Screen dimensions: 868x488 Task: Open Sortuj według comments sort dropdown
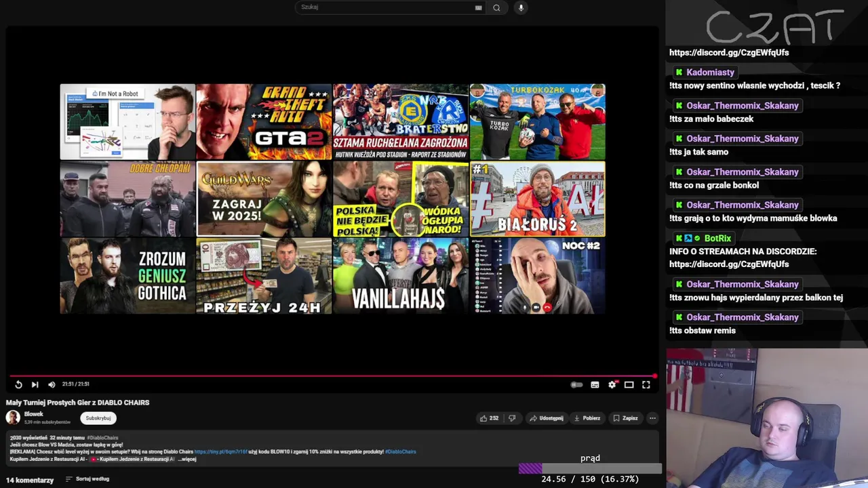point(87,479)
